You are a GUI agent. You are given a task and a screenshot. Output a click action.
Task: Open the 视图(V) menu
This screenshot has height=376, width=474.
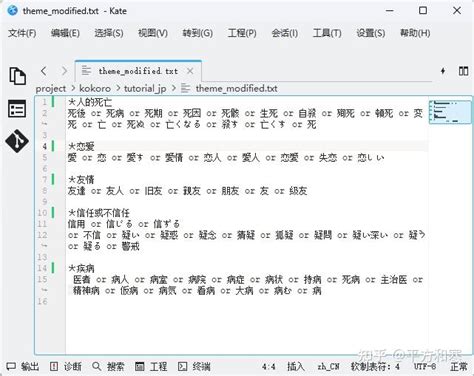coord(153,33)
